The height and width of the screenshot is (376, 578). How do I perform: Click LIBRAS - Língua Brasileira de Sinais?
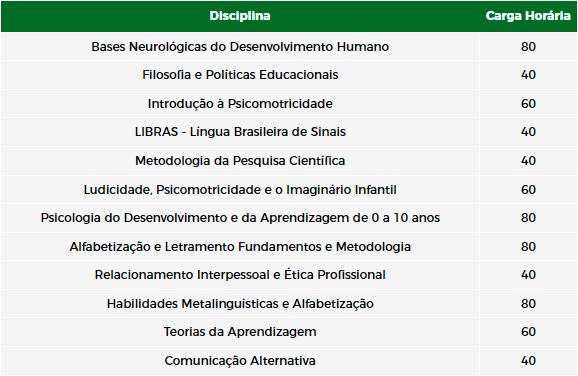coord(240,132)
